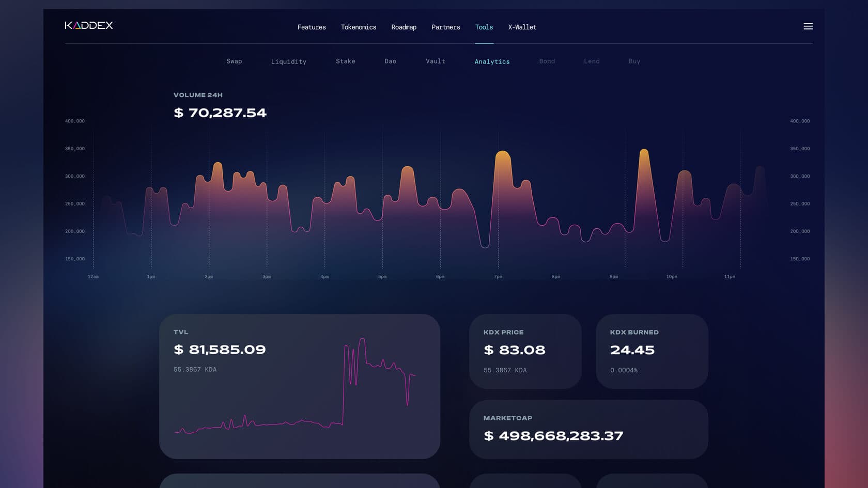
Task: Select the KDX Price card
Action: [525, 351]
